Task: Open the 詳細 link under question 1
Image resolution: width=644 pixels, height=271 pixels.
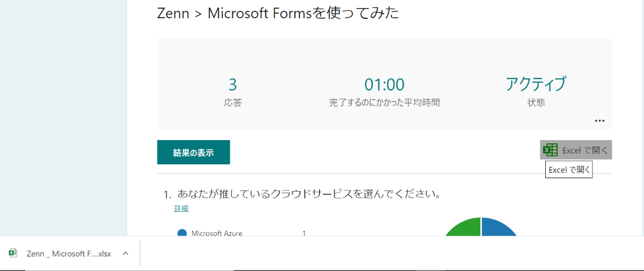Action: [x=181, y=209]
